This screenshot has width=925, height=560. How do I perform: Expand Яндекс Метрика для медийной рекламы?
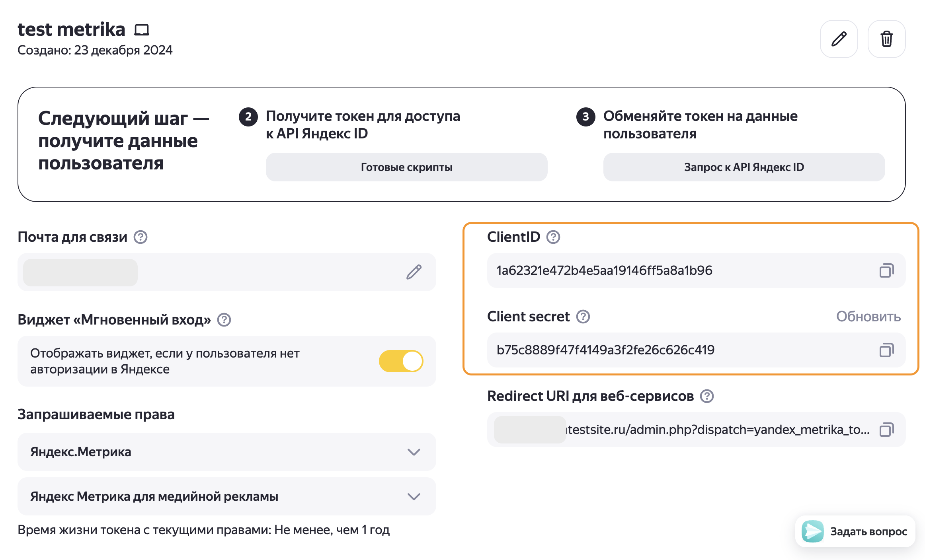point(414,496)
